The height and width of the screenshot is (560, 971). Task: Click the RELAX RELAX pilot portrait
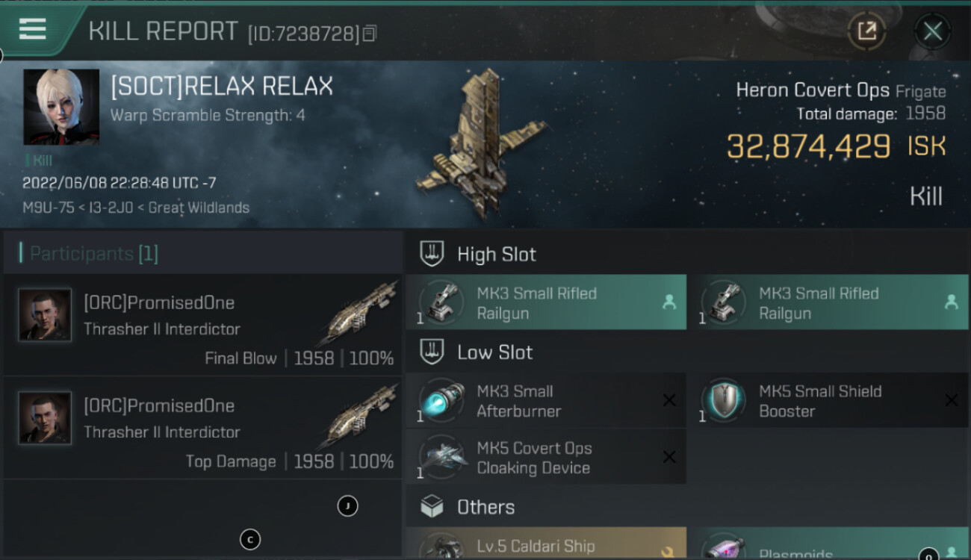click(x=61, y=107)
